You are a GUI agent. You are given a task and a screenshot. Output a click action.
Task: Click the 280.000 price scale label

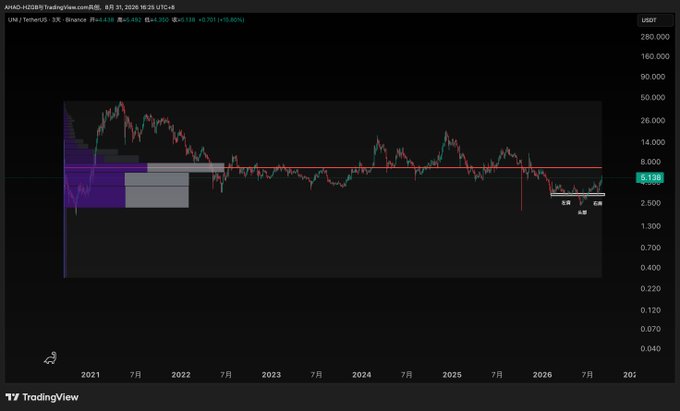click(655, 37)
